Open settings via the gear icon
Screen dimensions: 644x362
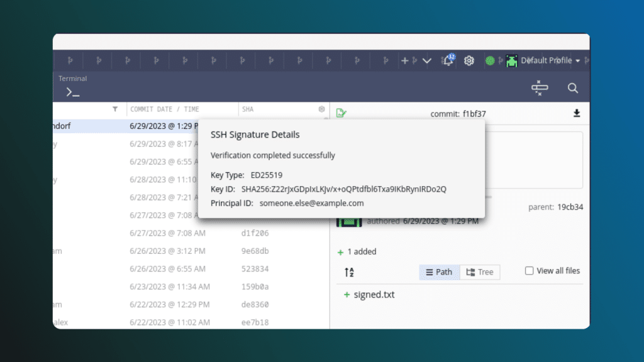click(469, 61)
